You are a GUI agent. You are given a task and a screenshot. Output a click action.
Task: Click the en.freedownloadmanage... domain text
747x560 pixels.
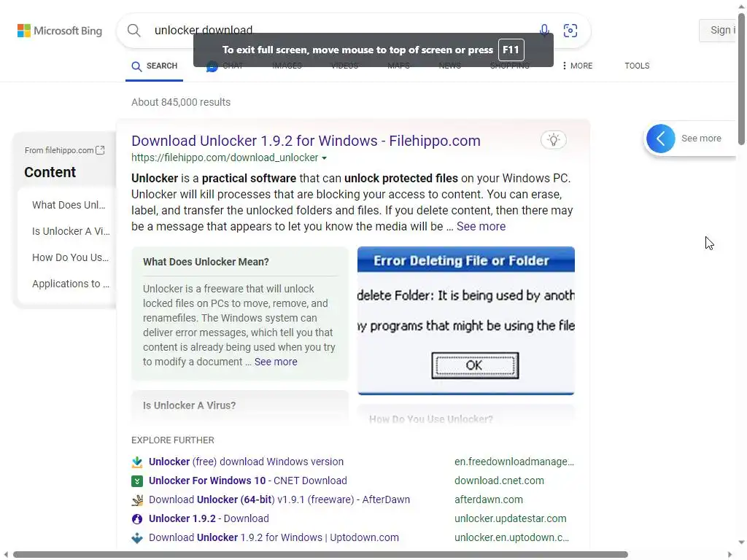coord(514,462)
